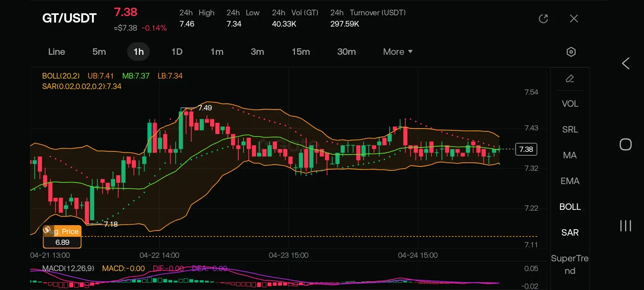Tap the 24h Low value 7.34
Screen dimensions: 644x290
tap(234, 24)
